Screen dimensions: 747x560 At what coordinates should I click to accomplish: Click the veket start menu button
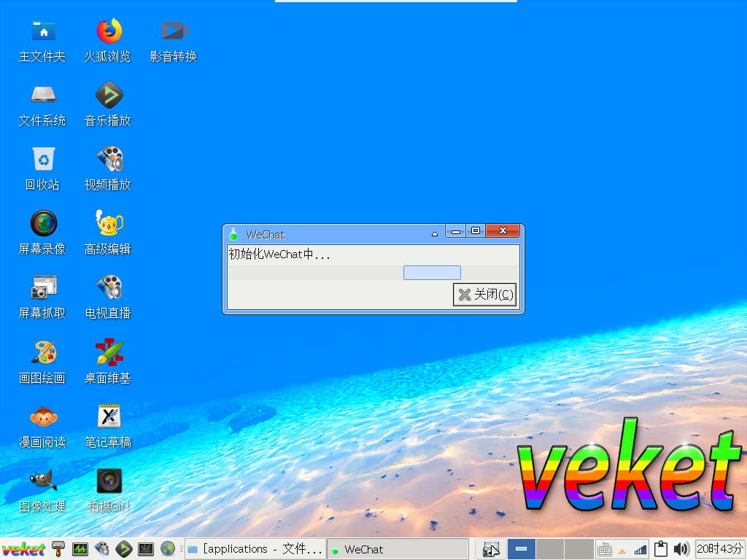23,549
